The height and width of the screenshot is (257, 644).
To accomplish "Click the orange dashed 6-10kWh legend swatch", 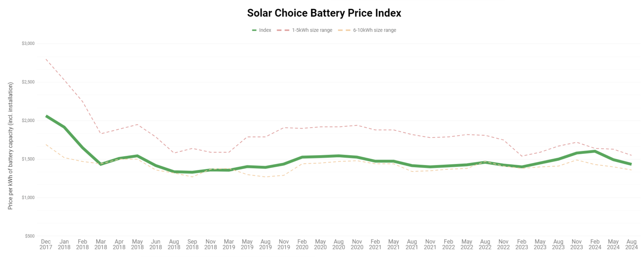I will pos(344,30).
